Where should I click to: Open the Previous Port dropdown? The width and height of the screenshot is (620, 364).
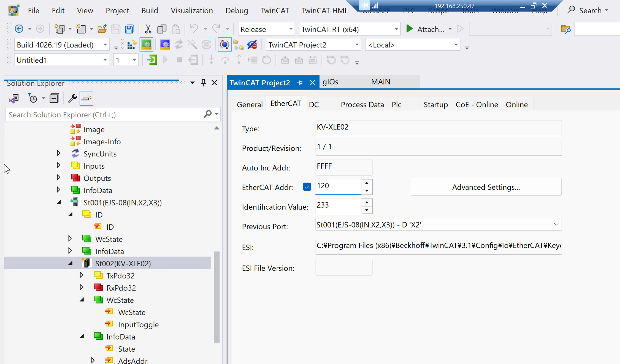[x=556, y=225]
